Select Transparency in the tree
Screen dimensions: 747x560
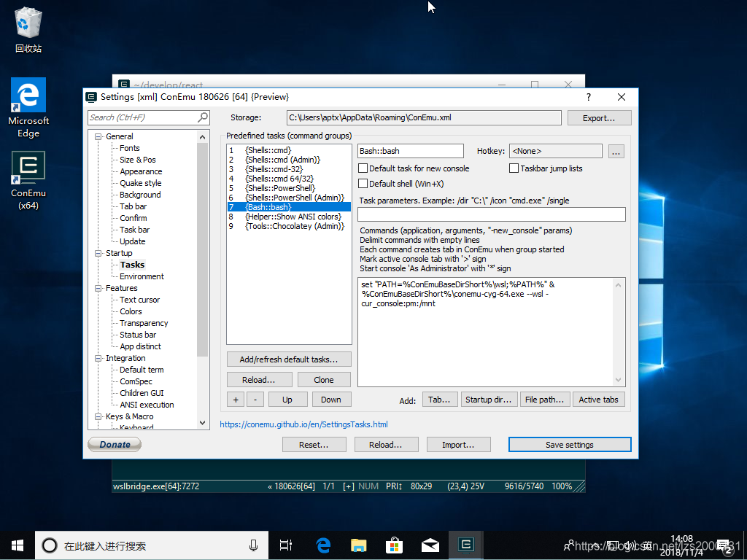(144, 323)
